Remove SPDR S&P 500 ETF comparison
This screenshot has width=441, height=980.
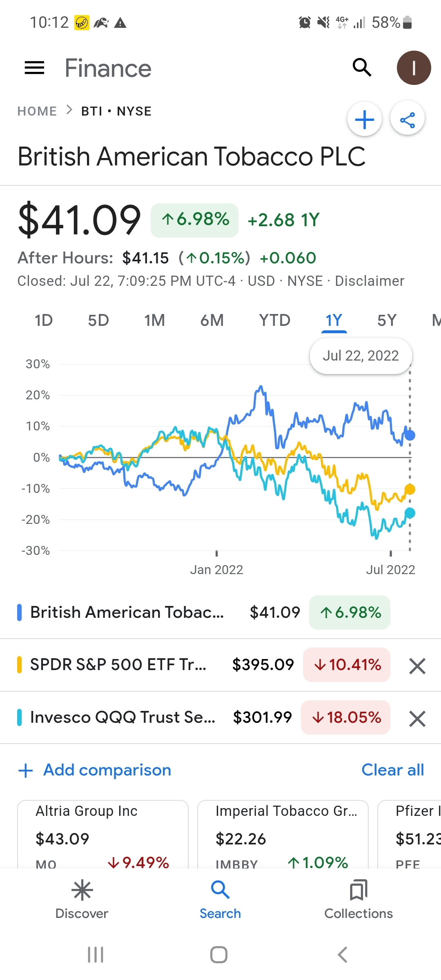coord(417,666)
